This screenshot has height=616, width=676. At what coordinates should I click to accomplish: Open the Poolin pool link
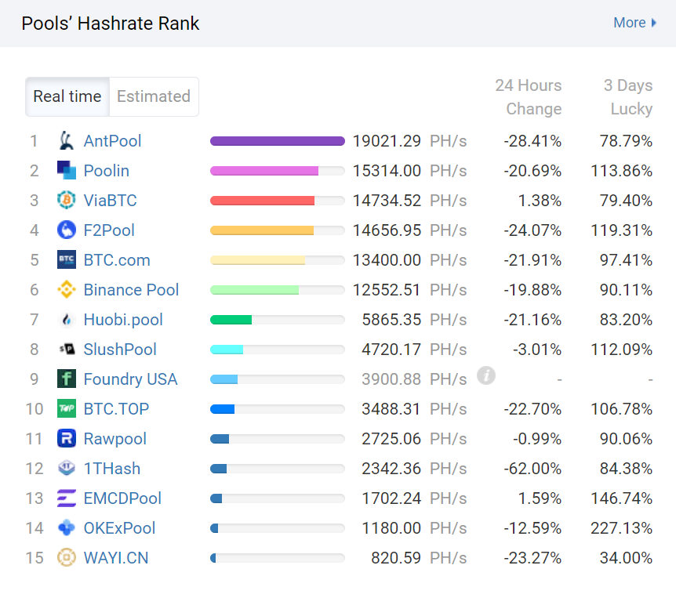[x=107, y=171]
